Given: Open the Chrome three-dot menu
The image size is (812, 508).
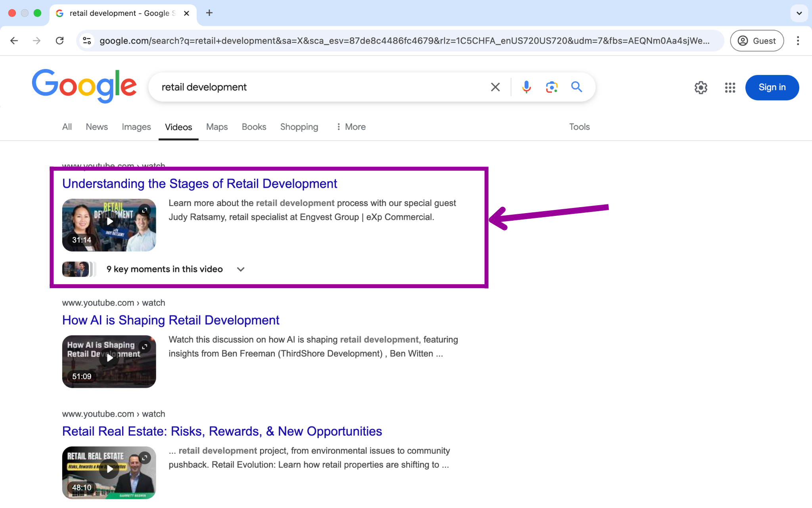Looking at the screenshot, I should 798,41.
